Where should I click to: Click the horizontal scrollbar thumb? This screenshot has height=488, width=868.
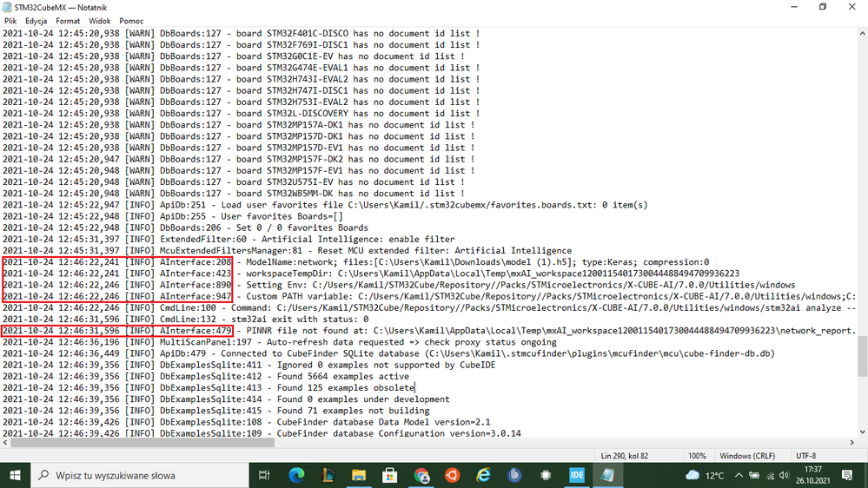point(142,442)
